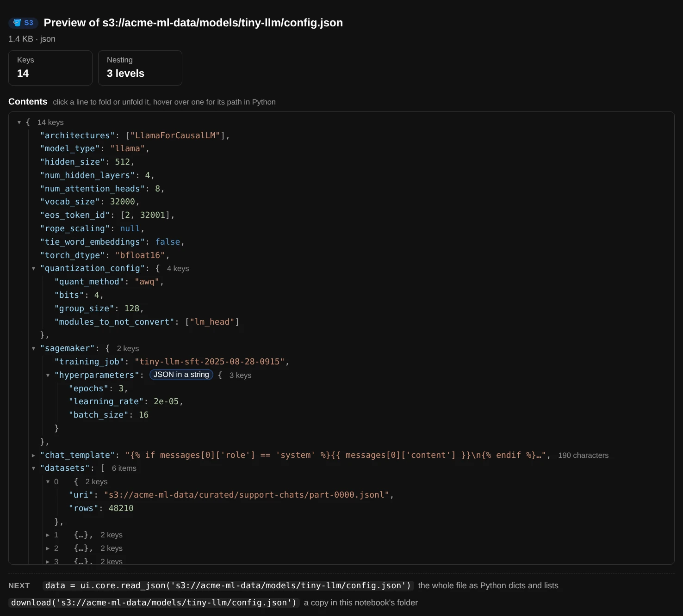Click the Keys 14 stat card
683x616 pixels.
click(50, 68)
